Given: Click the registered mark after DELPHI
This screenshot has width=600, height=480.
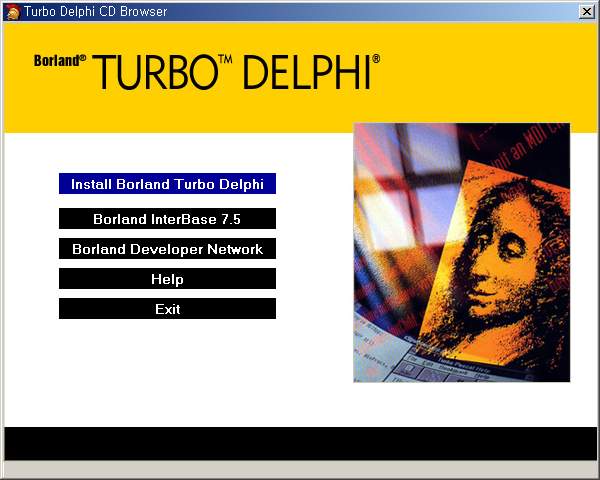Looking at the screenshot, I should (x=376, y=59).
